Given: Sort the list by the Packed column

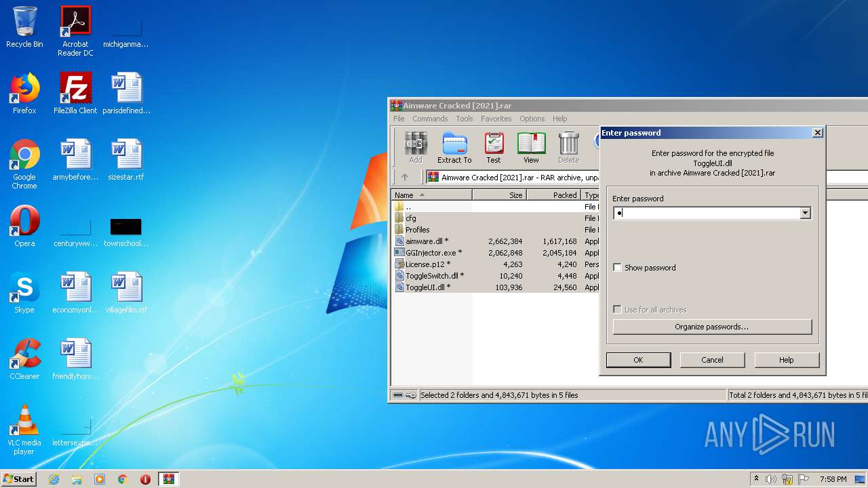Looking at the screenshot, I should tap(553, 195).
